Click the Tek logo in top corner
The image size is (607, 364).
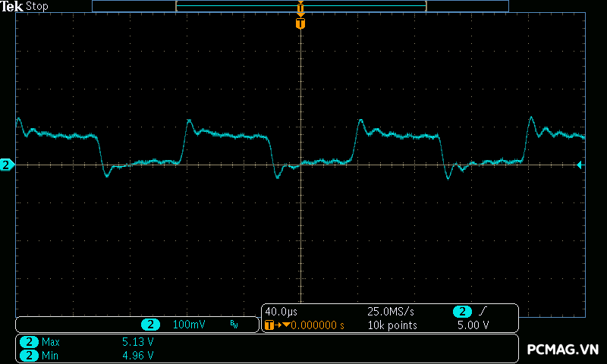tap(12, 6)
